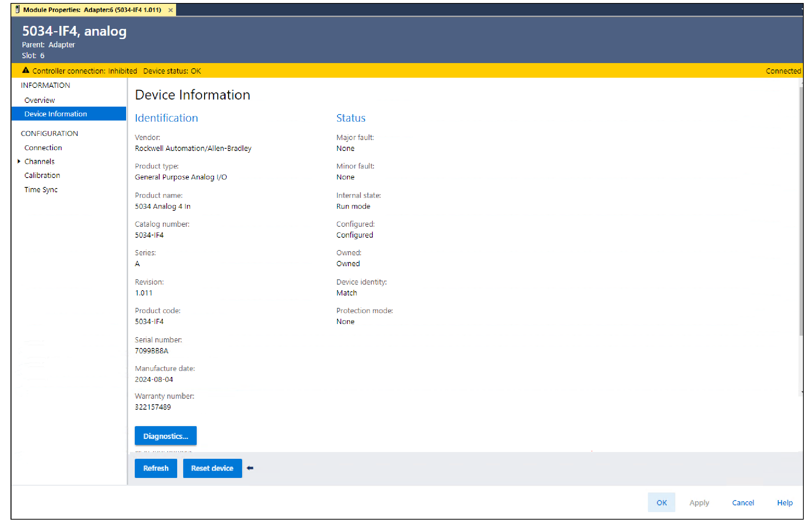
Task: Click the 5034-IF4, analog title
Action: tap(74, 31)
